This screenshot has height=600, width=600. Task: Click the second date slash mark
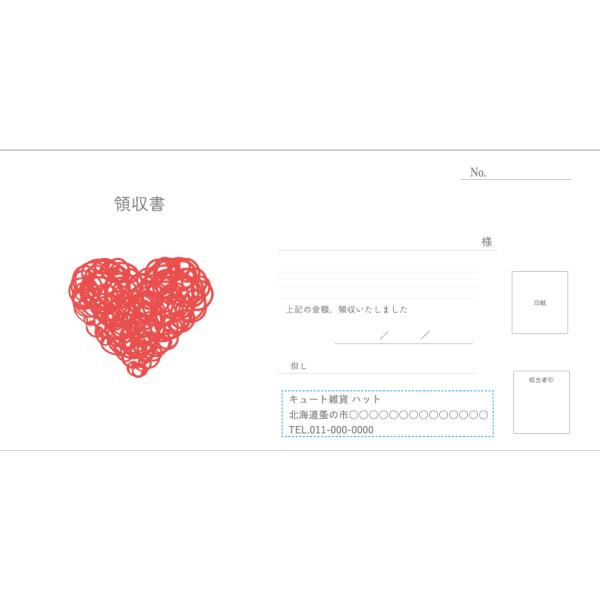coord(425,335)
